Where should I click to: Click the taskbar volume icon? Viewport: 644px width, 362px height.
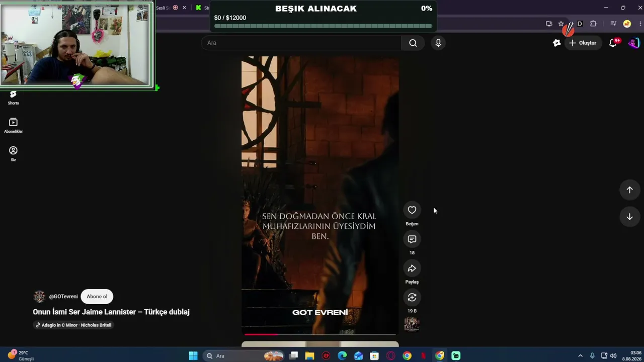613,356
